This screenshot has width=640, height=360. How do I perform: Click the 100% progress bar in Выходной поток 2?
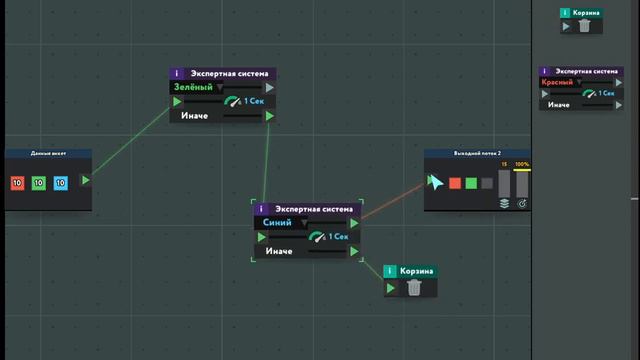click(522, 183)
